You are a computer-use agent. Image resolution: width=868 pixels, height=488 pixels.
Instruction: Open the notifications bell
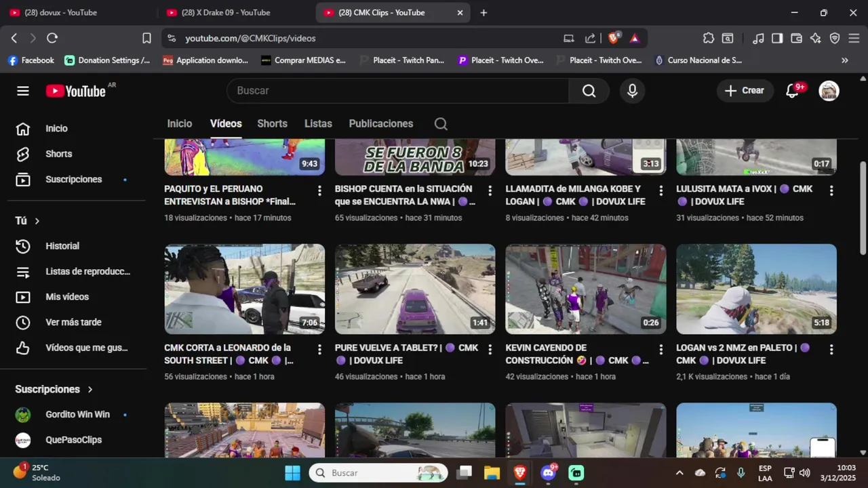pyautogui.click(x=792, y=91)
